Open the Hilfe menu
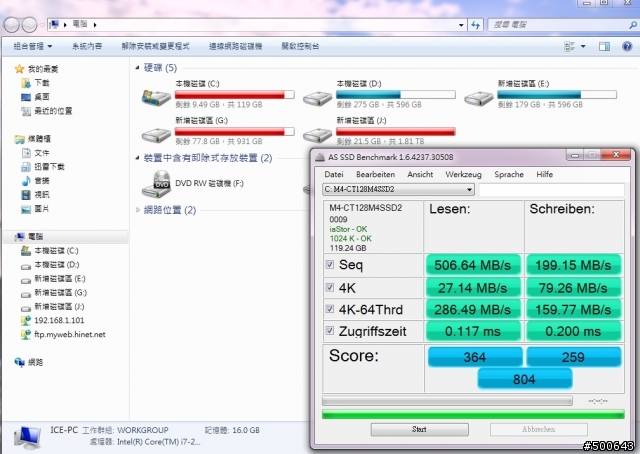 (x=544, y=174)
